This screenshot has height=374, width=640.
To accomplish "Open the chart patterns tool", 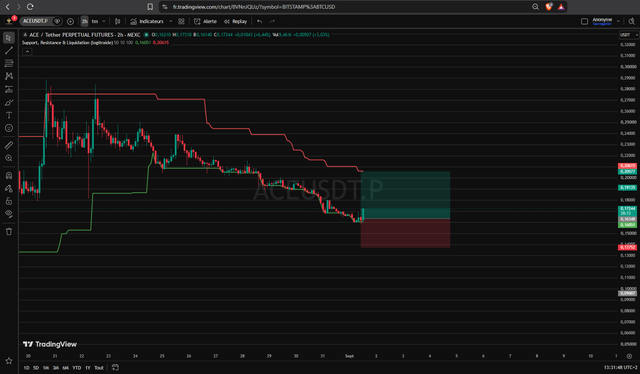I will (9, 76).
